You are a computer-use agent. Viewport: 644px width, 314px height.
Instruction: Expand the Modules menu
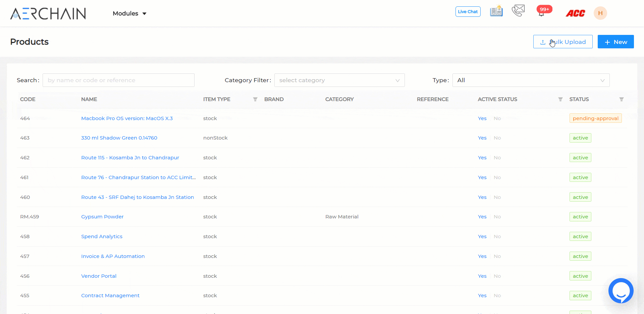pyautogui.click(x=129, y=13)
